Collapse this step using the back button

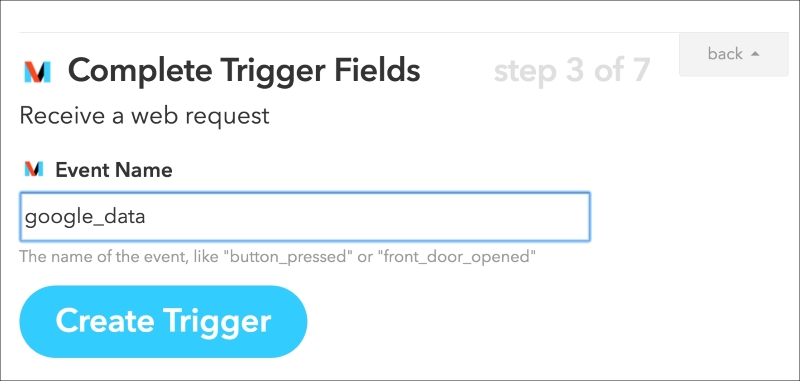(733, 54)
